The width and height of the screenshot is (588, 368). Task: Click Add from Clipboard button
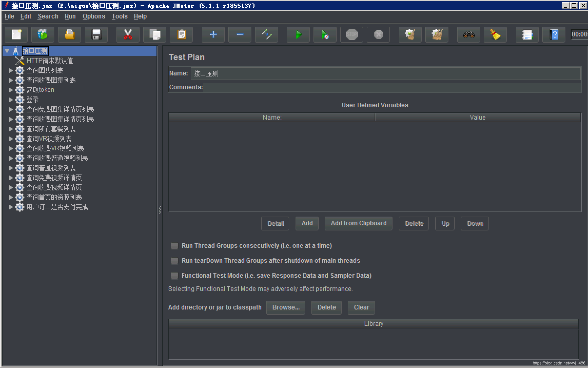359,224
